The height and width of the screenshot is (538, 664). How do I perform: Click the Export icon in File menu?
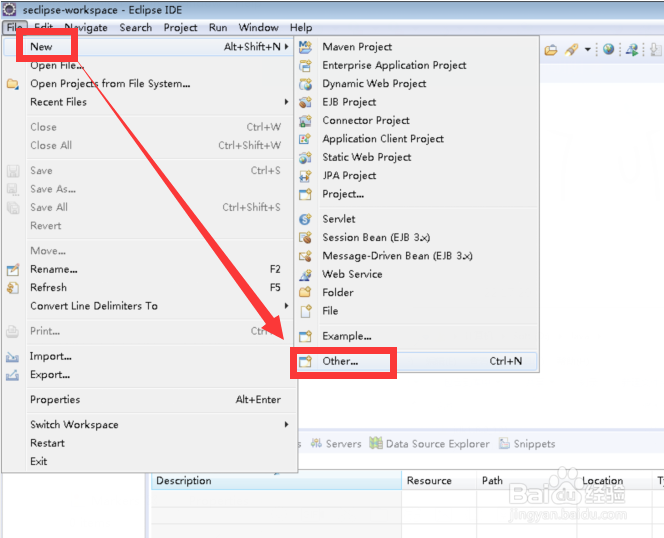click(x=13, y=375)
